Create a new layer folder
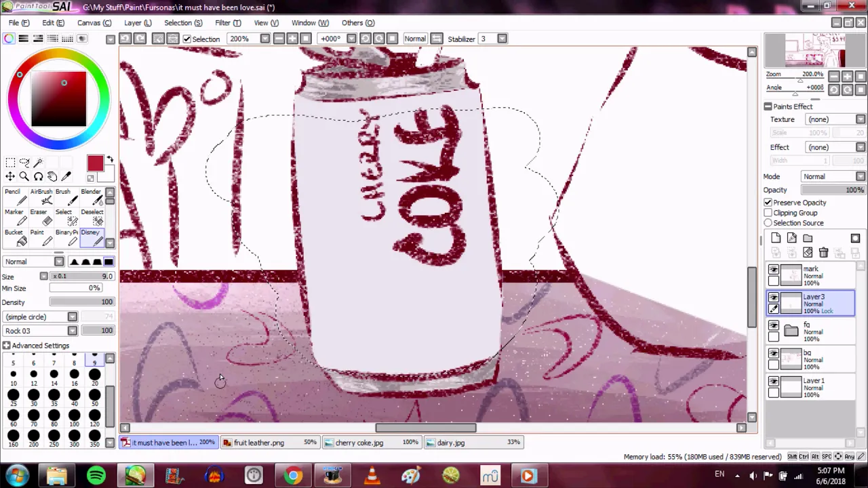 tap(808, 238)
